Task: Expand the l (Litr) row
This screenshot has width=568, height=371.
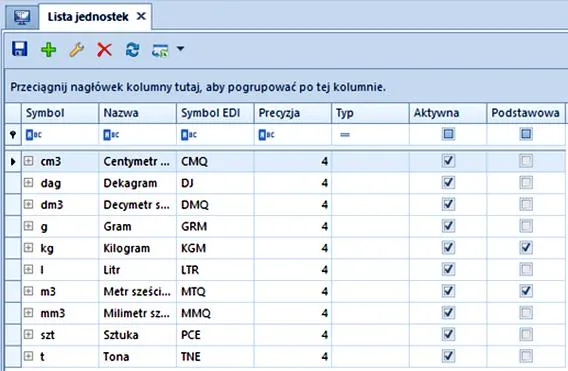Action: click(29, 269)
